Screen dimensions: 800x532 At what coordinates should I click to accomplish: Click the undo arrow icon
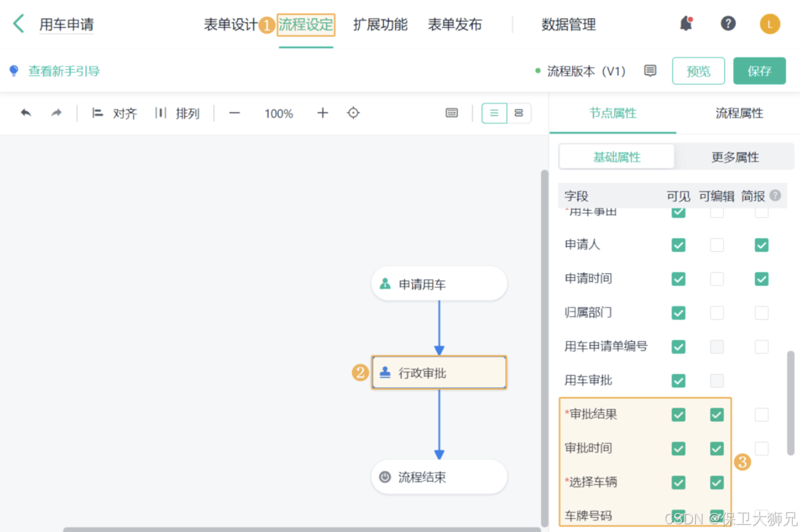[x=25, y=113]
